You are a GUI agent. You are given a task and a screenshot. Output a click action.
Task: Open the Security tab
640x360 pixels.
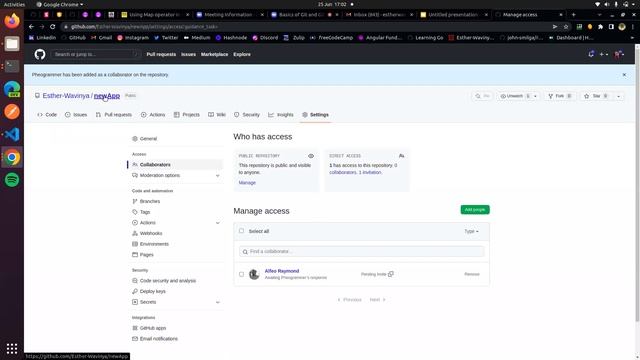[247, 115]
